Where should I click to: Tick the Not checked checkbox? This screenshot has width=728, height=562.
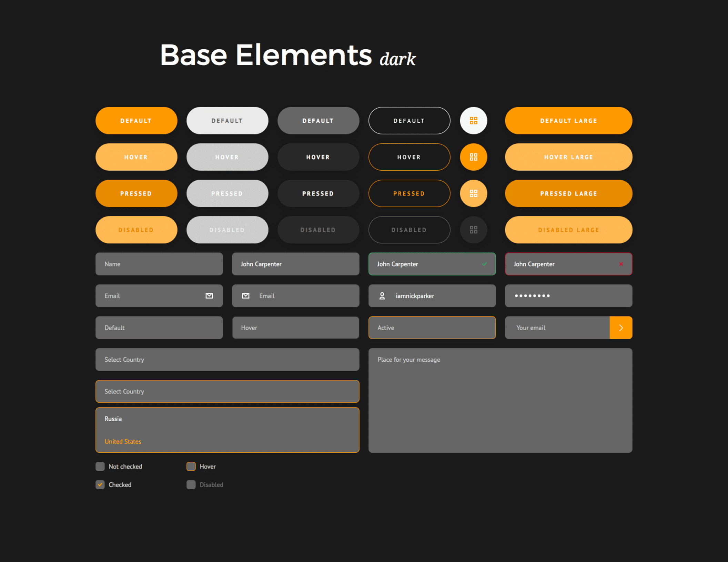coord(100,466)
